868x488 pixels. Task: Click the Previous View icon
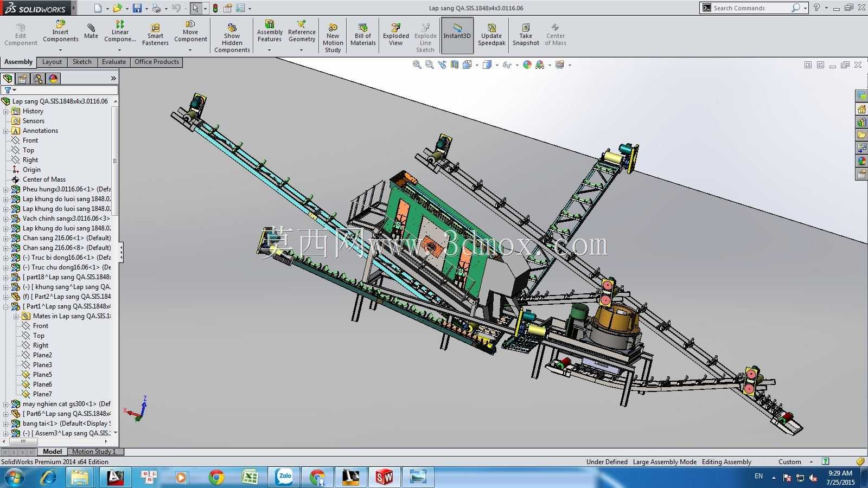pos(442,65)
